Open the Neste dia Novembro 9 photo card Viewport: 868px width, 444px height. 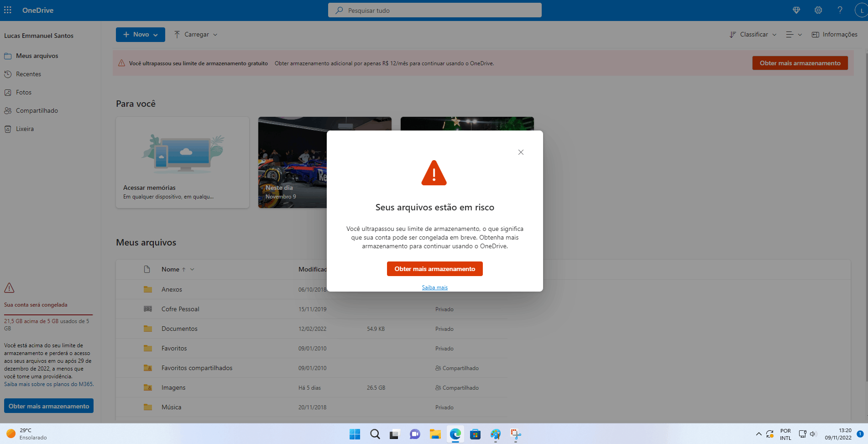tap(293, 162)
